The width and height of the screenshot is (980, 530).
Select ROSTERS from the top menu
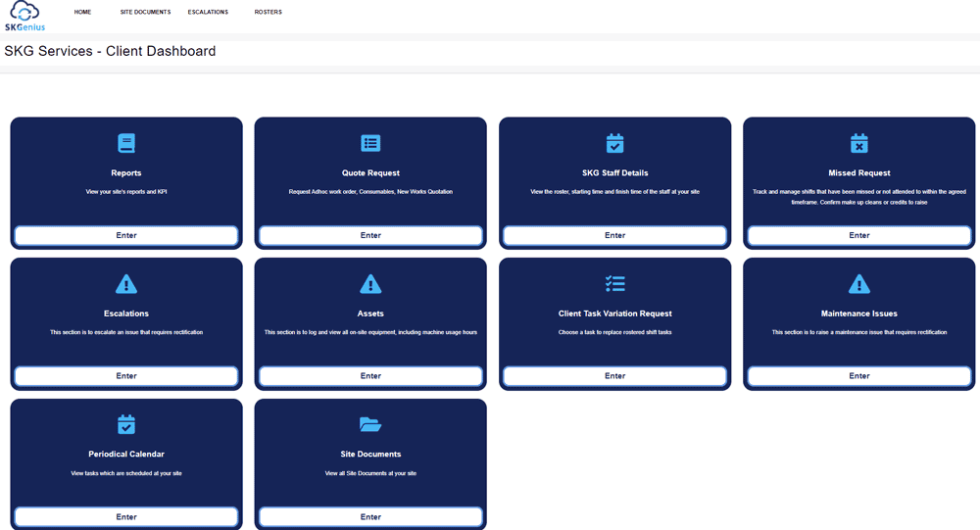tap(269, 12)
